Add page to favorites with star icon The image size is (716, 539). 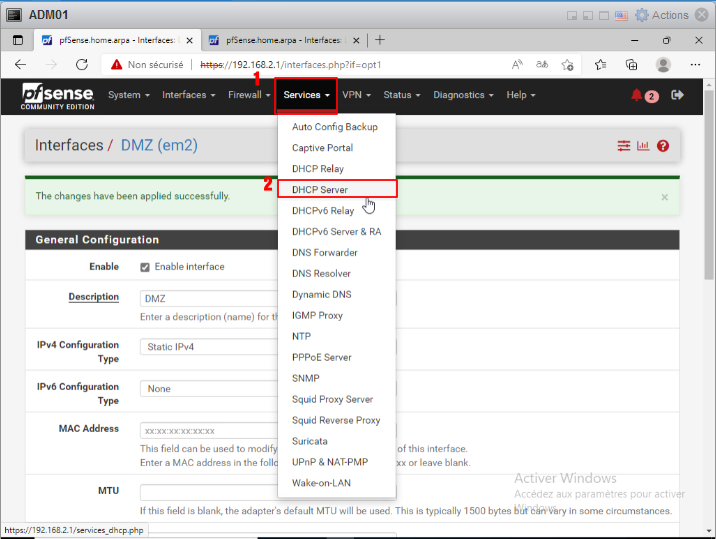click(567, 64)
